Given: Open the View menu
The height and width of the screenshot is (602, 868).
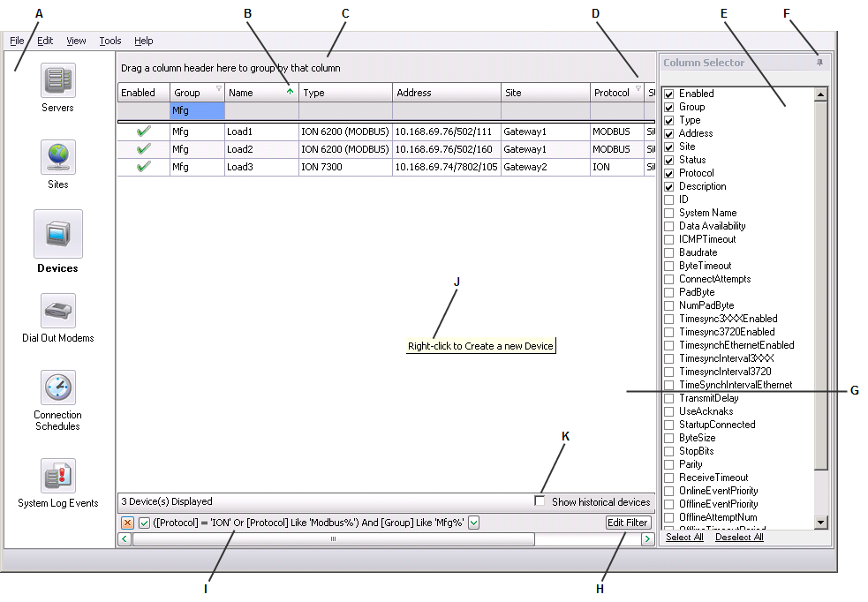Looking at the screenshot, I should tap(76, 41).
